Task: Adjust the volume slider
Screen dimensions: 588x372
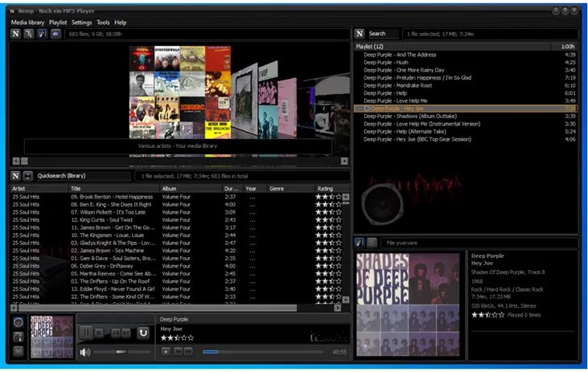Action: [121, 352]
